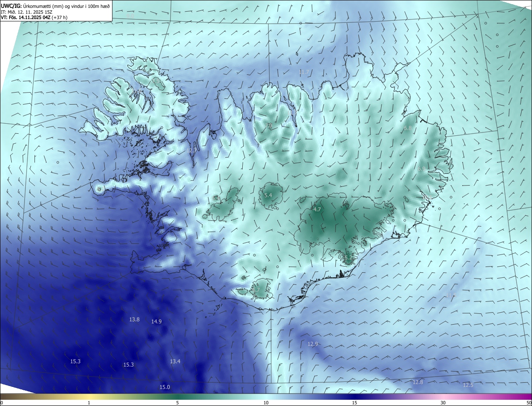Click the 6.7 value on the southern glacier
The width and height of the screenshot is (532, 406).
point(256,290)
